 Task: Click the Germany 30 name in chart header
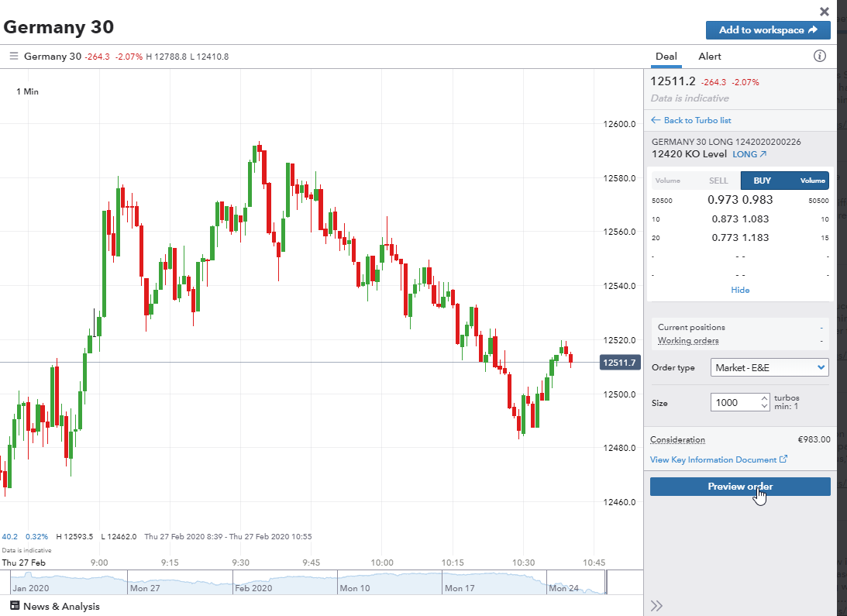point(53,57)
